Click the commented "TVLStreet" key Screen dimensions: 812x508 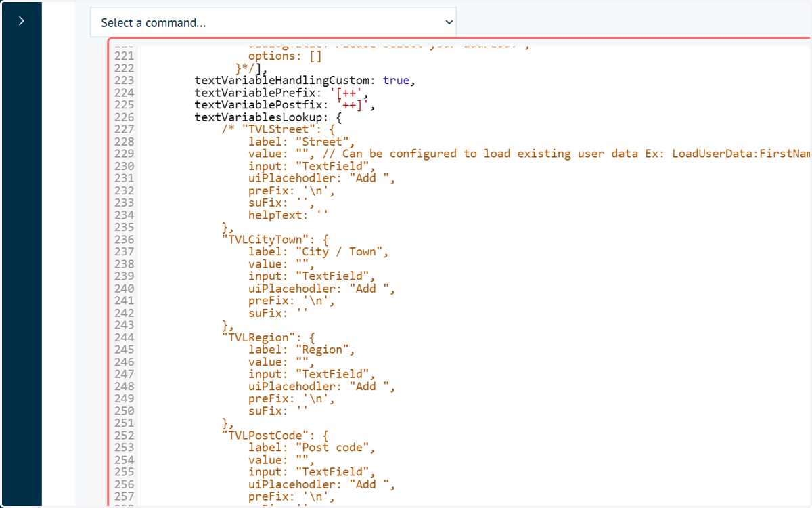click(278, 129)
